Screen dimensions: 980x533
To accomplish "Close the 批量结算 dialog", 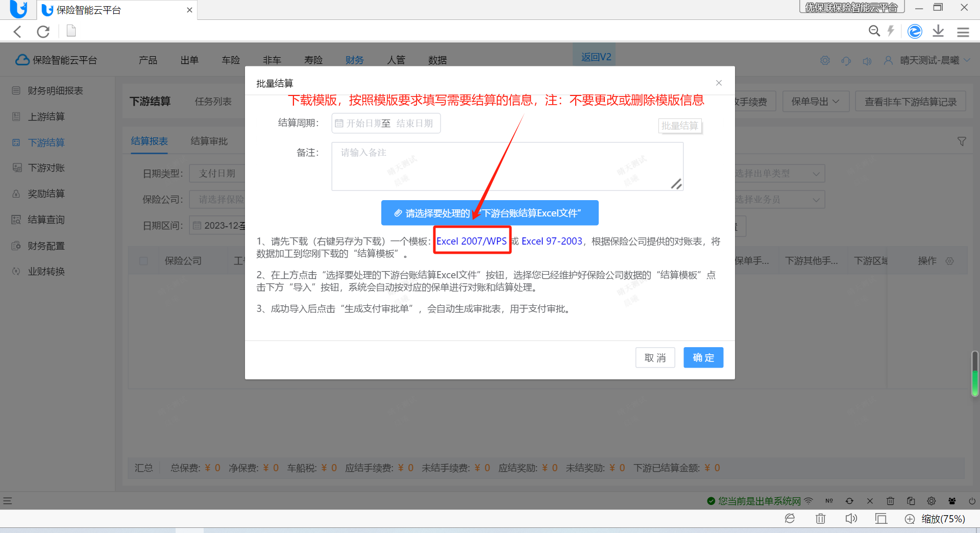I will [719, 83].
